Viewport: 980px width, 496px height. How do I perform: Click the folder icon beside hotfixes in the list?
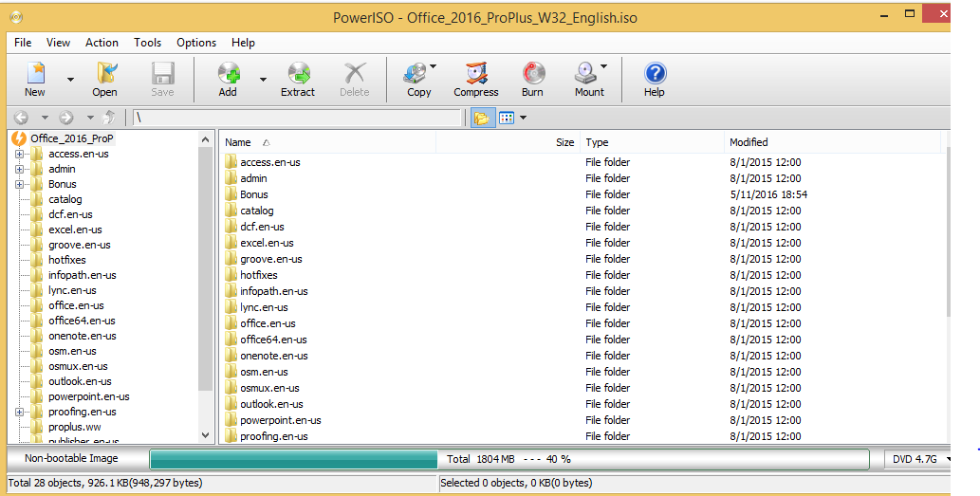click(x=231, y=275)
